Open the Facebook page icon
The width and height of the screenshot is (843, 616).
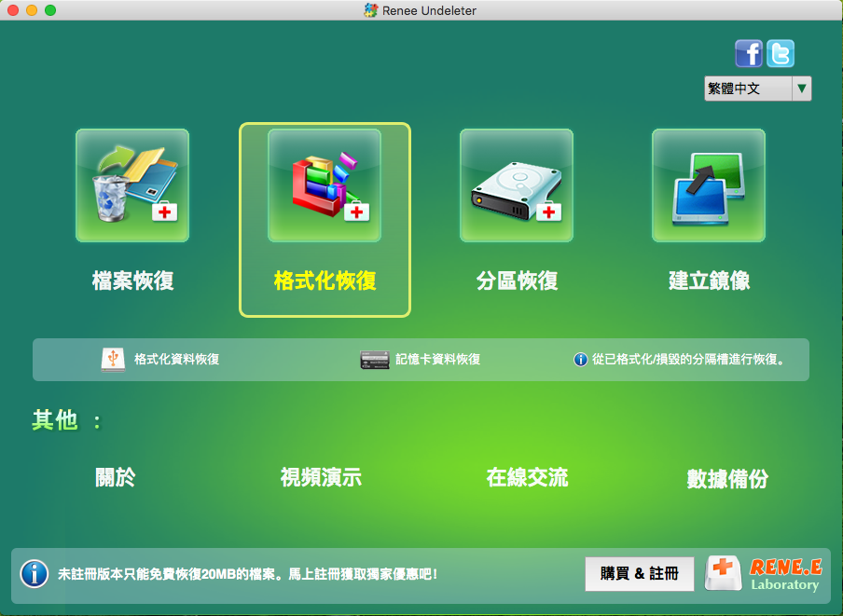[x=749, y=53]
